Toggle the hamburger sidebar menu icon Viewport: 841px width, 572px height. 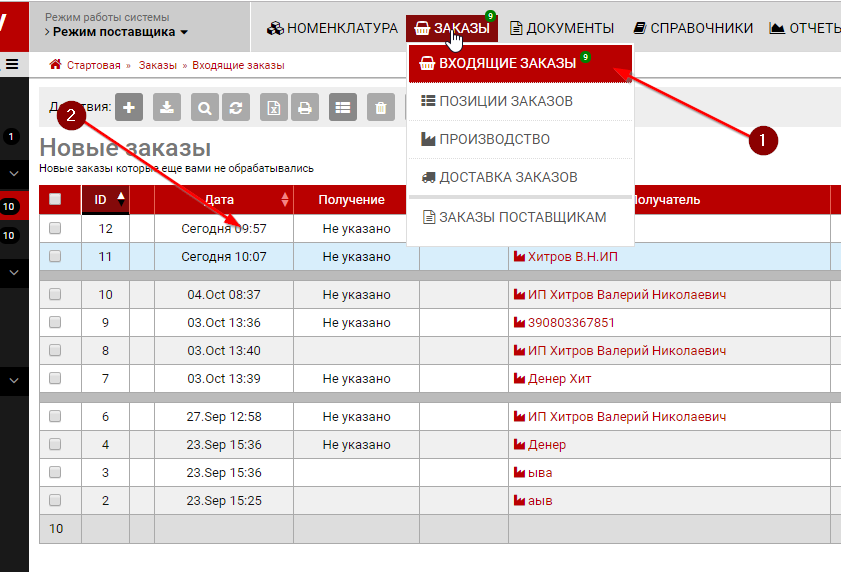coord(12,64)
